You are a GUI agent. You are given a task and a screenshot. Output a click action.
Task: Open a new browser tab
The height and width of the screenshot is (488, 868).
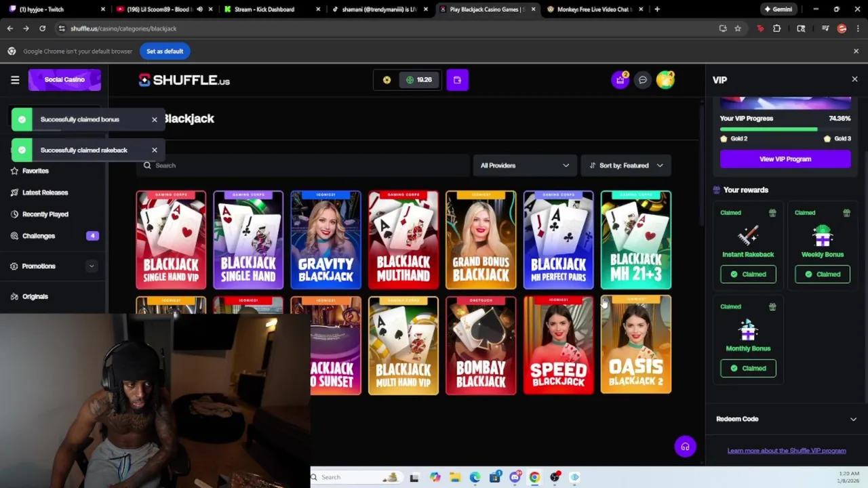point(657,9)
